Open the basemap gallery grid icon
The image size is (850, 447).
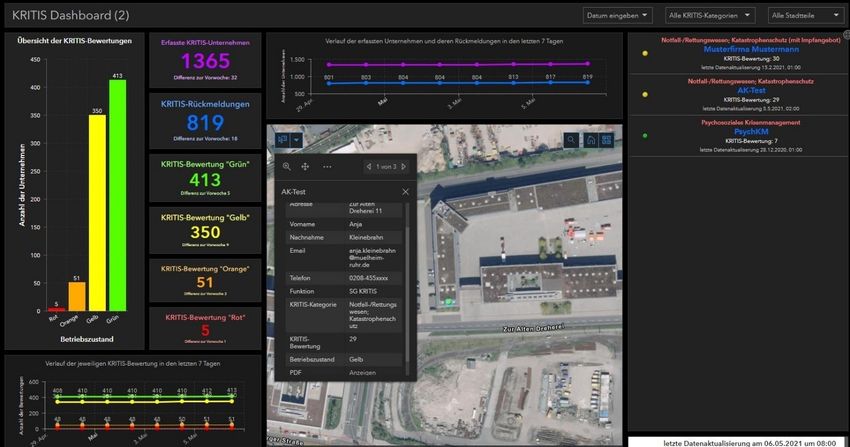pos(607,140)
